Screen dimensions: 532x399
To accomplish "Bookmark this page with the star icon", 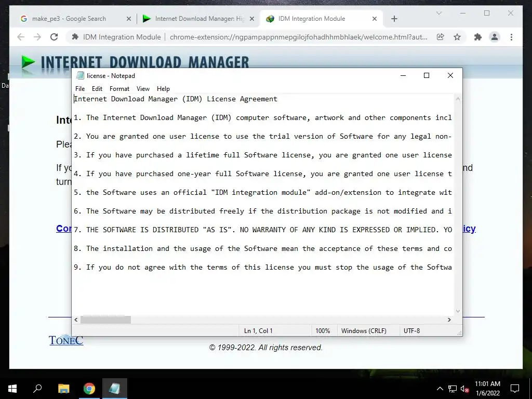I will tap(457, 37).
